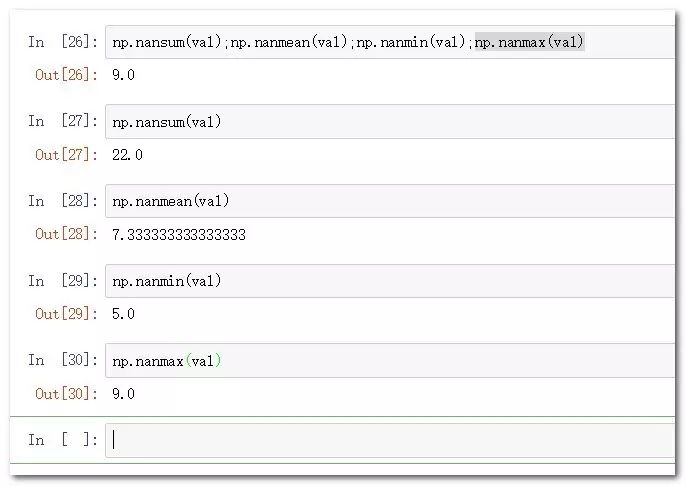686x486 pixels.
Task: Select the In [27] prompt label
Action: [x=63, y=121]
